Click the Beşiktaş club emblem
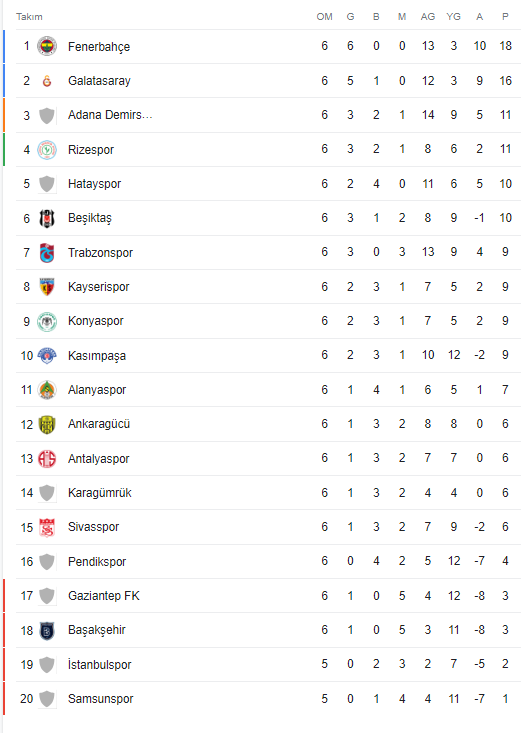The image size is (521, 733). click(47, 218)
